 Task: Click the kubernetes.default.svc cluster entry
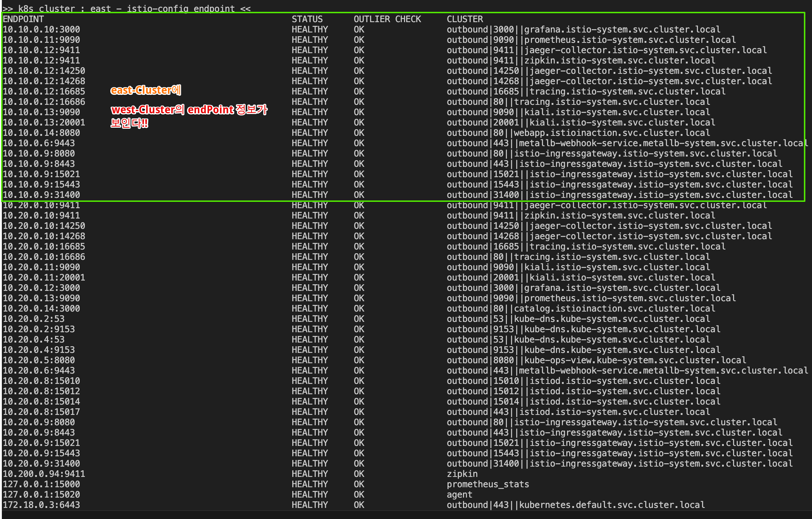pos(575,505)
